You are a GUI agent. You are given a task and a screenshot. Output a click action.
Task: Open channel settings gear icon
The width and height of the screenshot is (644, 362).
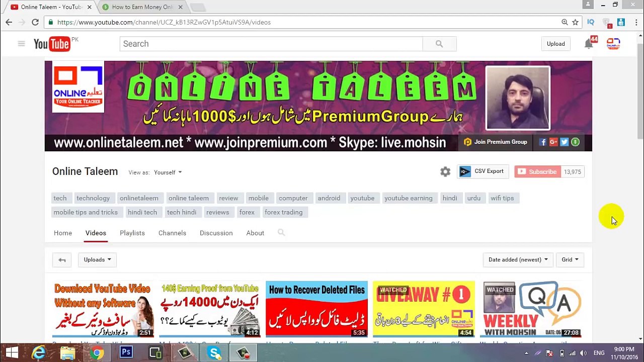(x=445, y=172)
